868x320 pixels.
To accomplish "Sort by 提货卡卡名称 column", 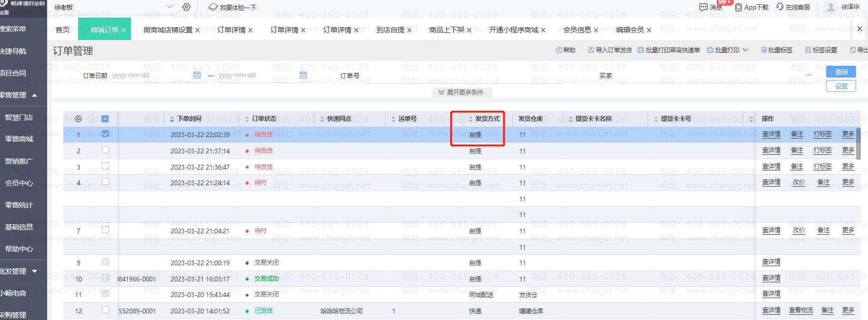I will coord(570,119).
